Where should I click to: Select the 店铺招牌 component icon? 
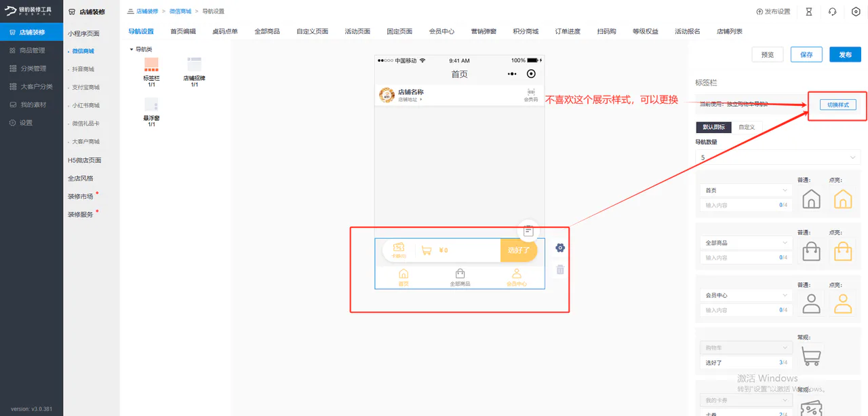point(195,64)
